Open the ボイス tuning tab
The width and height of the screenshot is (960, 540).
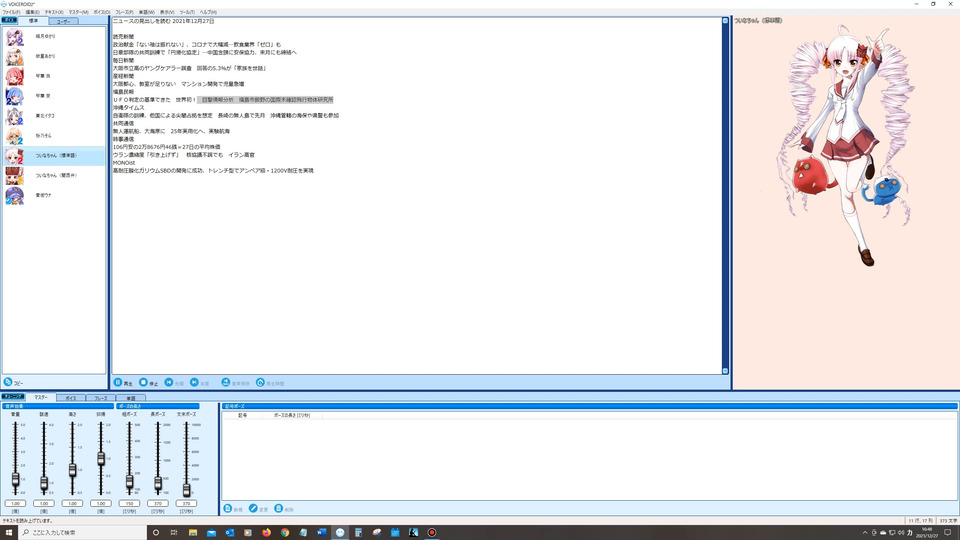[x=71, y=398]
